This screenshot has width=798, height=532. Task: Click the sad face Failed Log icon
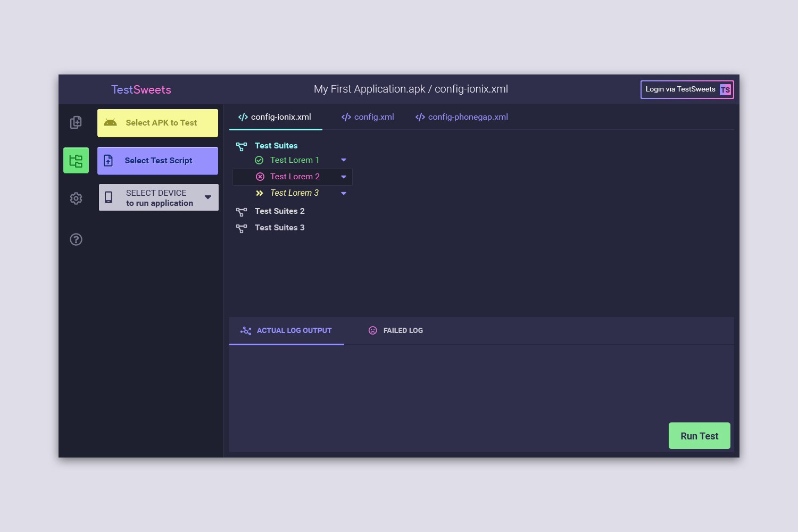click(x=373, y=330)
